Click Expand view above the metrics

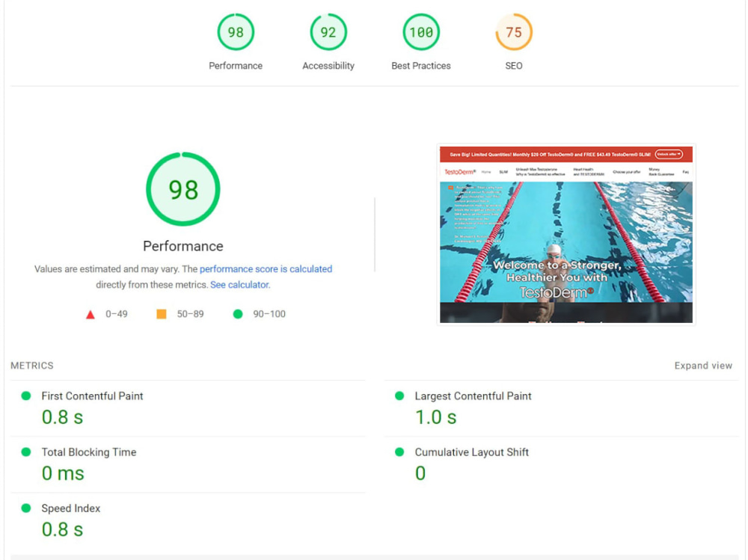click(x=703, y=365)
